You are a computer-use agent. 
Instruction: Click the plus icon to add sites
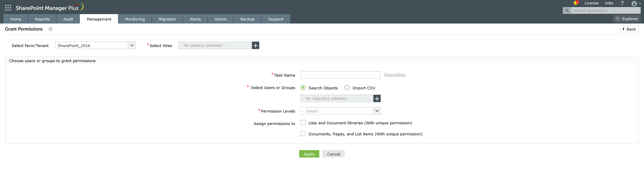(x=256, y=45)
